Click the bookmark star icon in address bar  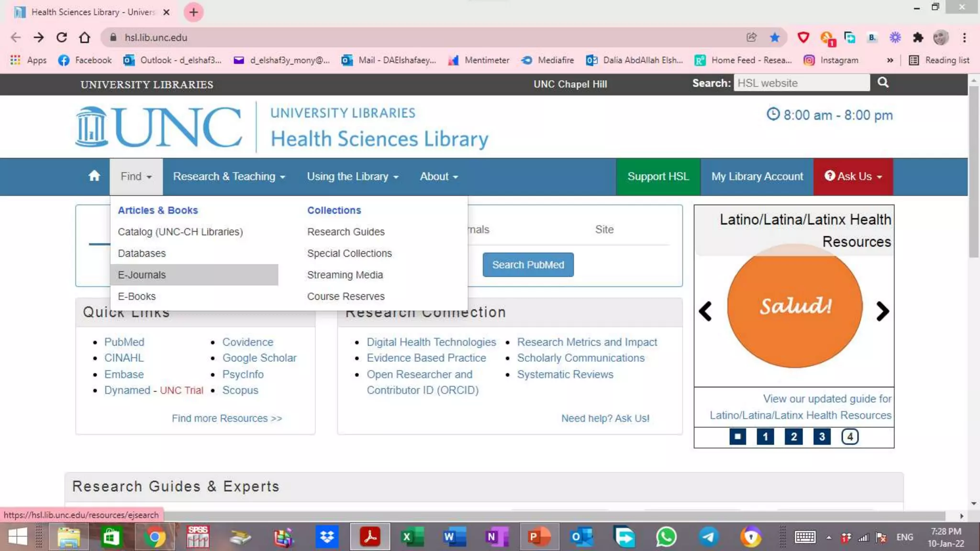pyautogui.click(x=775, y=37)
